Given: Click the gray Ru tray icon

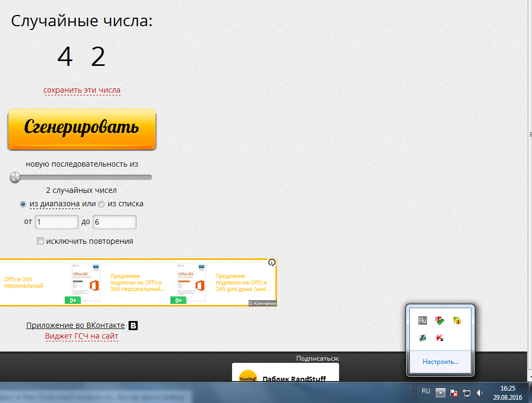Looking at the screenshot, I should (422, 320).
